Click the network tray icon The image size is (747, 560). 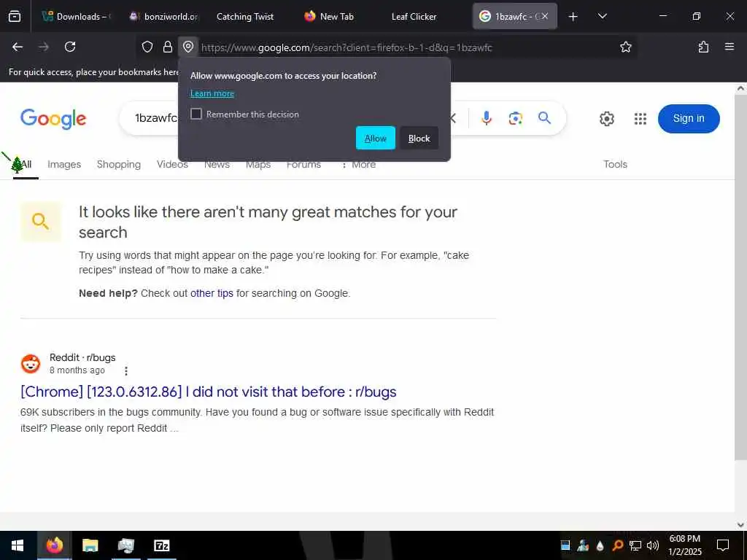[635, 545]
